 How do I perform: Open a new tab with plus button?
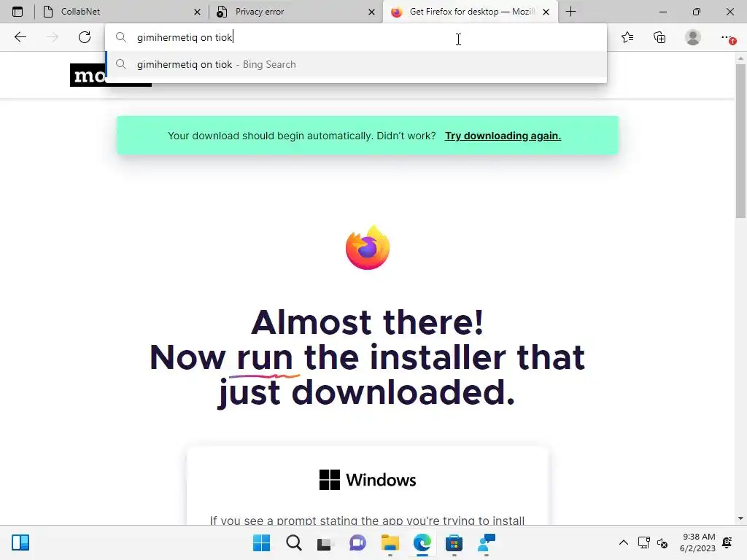coord(570,12)
